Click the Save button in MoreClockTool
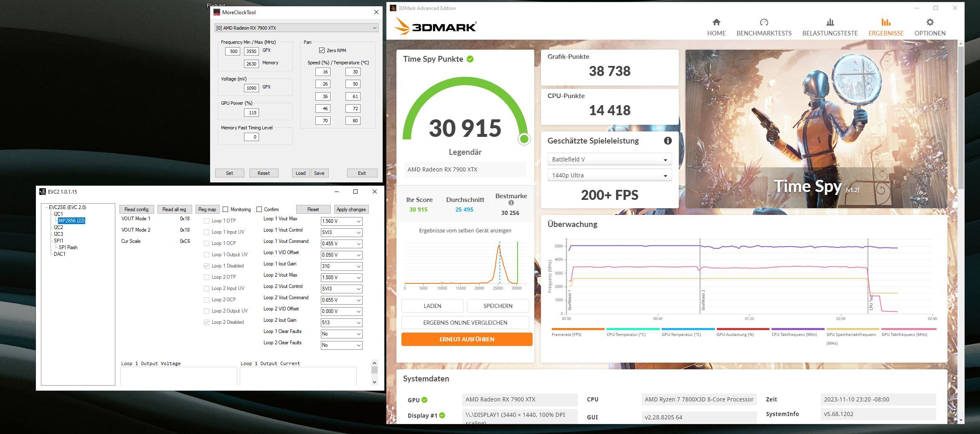 [319, 173]
